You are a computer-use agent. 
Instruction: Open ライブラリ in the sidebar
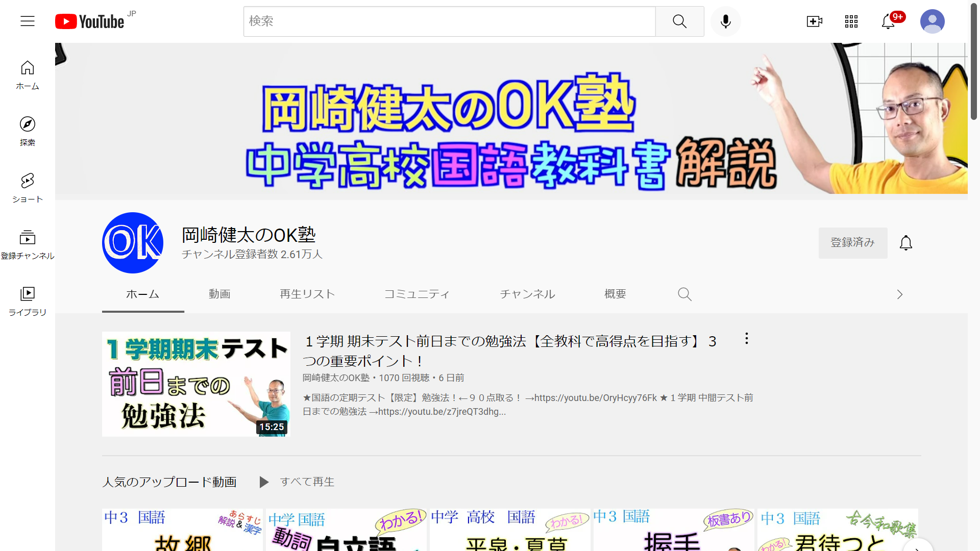pyautogui.click(x=28, y=301)
